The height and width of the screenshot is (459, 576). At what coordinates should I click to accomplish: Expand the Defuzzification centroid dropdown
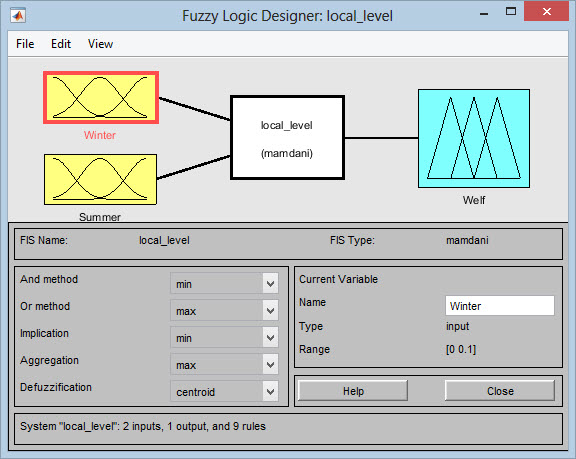point(224,391)
